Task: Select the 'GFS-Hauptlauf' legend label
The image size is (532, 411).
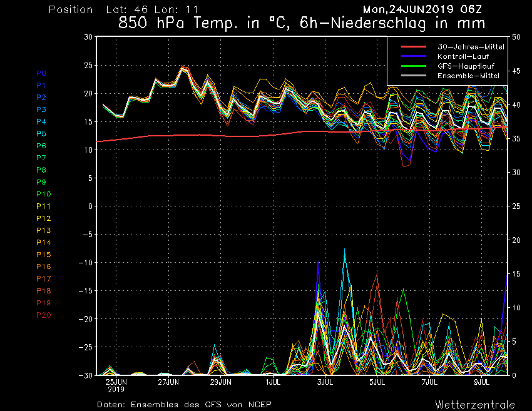Action: (x=466, y=66)
